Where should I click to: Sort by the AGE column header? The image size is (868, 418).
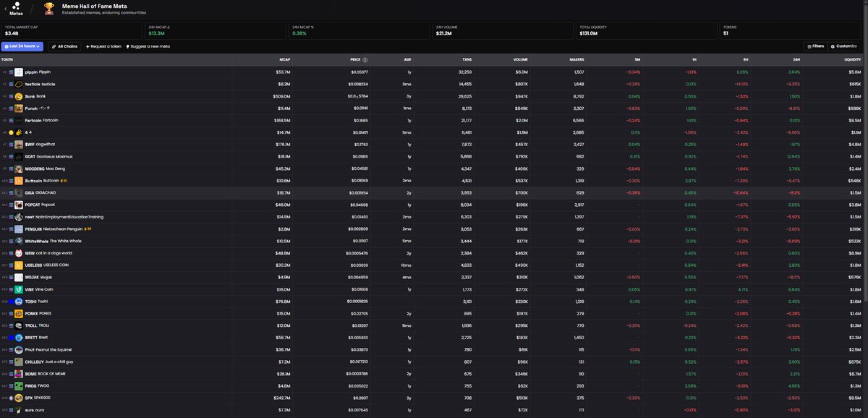pyautogui.click(x=406, y=60)
